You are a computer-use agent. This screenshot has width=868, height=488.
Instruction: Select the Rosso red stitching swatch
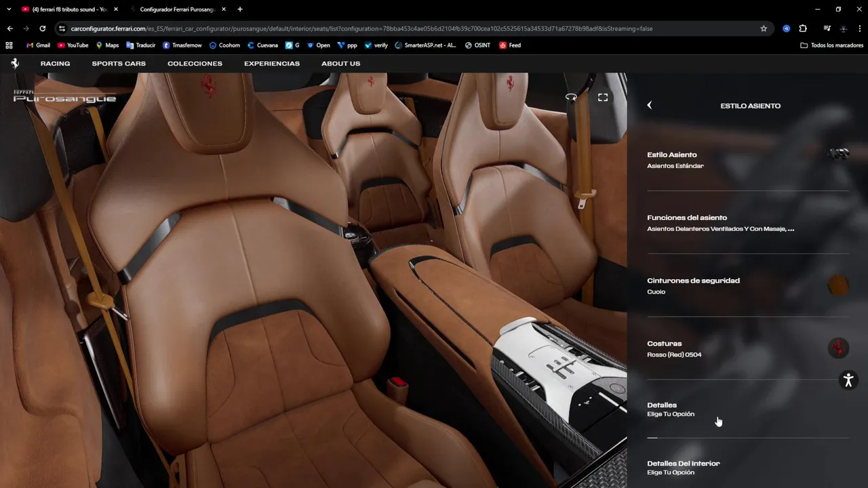coord(839,348)
